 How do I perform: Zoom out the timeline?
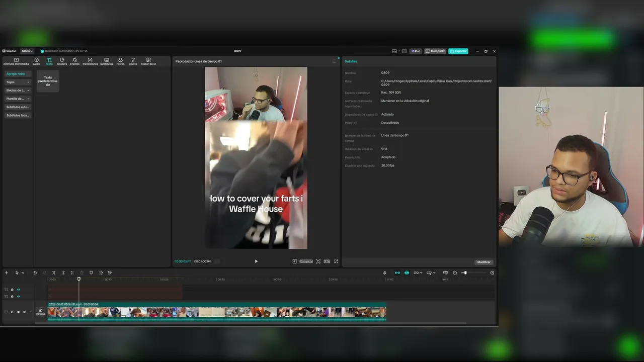pos(455,273)
